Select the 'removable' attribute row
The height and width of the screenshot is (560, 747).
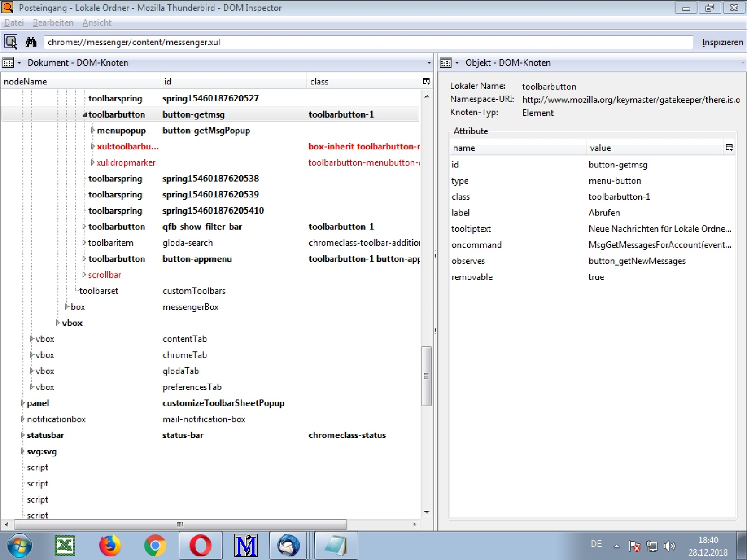[592, 277]
